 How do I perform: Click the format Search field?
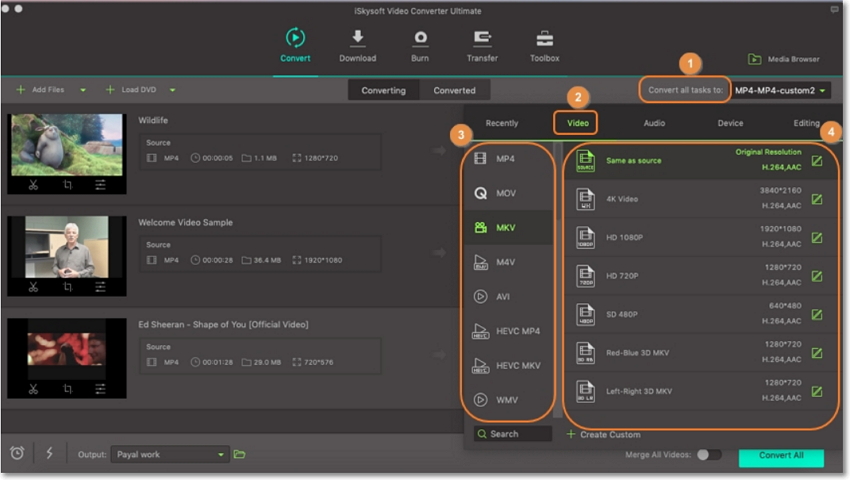pos(513,434)
